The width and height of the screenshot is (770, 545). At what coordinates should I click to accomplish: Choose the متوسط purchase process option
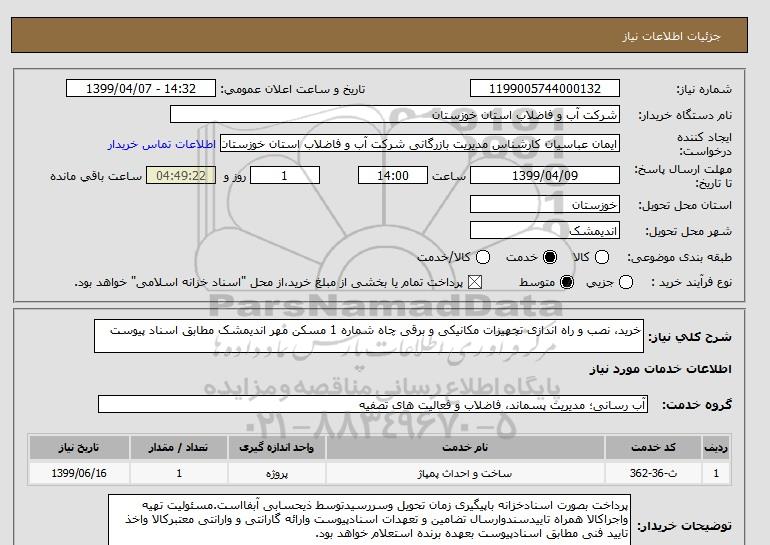click(x=567, y=282)
